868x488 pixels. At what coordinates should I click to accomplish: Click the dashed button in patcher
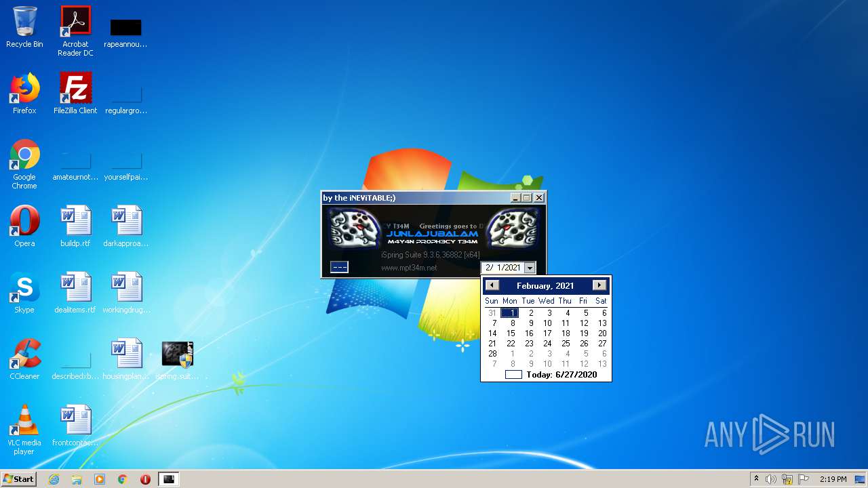point(339,267)
